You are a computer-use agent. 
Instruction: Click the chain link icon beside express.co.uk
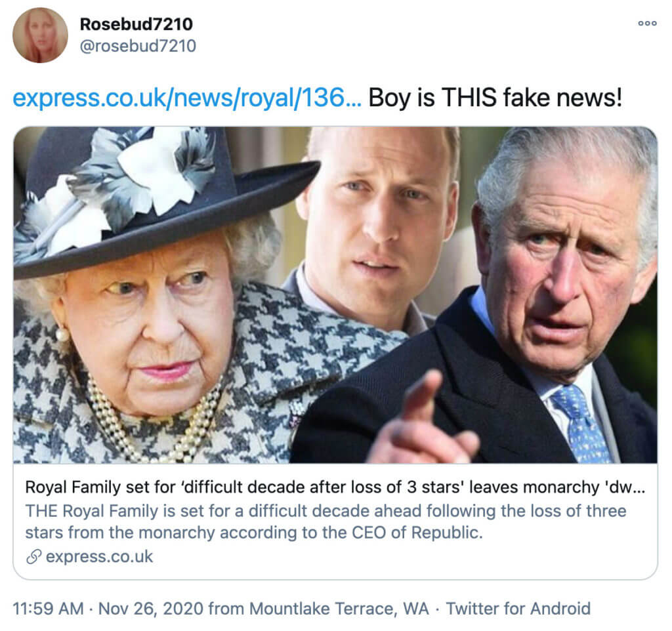(33, 557)
